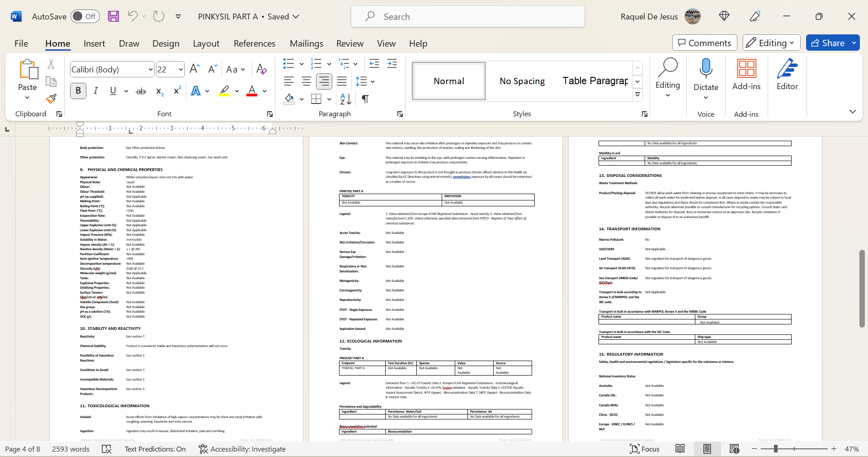Screen dimensions: 868x457
Task: Expand the line spacing dropdown
Action: pos(373,81)
